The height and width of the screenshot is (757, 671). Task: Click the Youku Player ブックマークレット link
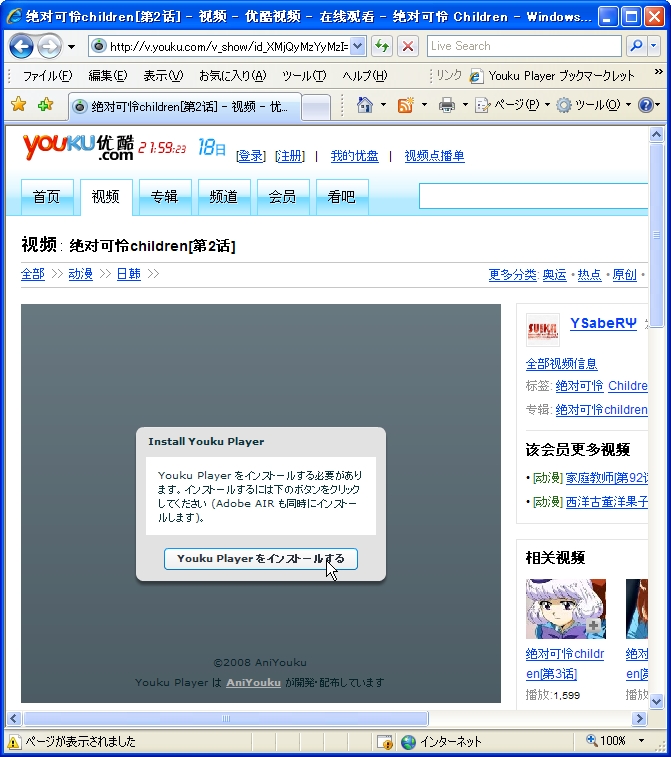[x=552, y=76]
